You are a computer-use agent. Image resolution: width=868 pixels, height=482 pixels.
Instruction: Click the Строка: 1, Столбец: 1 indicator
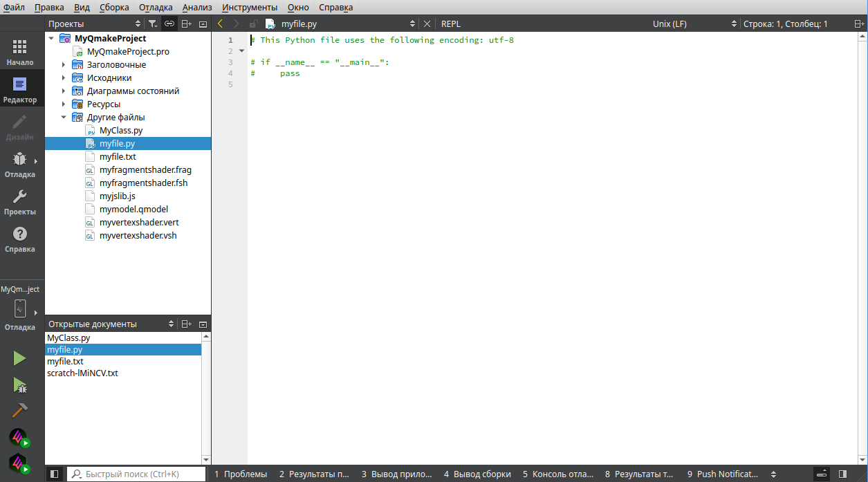(785, 24)
